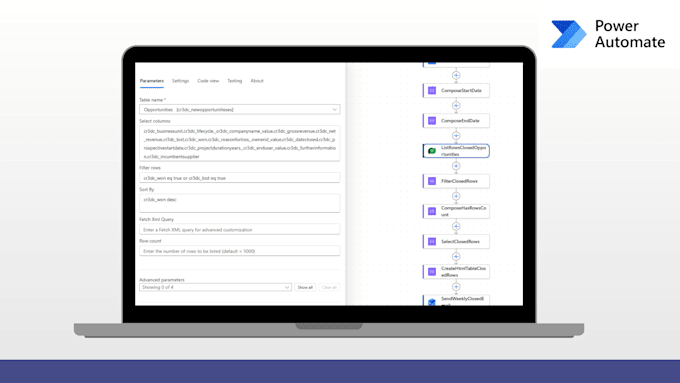Screen dimensions: 680x383
Task: Open the Code view tab
Action: pyautogui.click(x=208, y=81)
